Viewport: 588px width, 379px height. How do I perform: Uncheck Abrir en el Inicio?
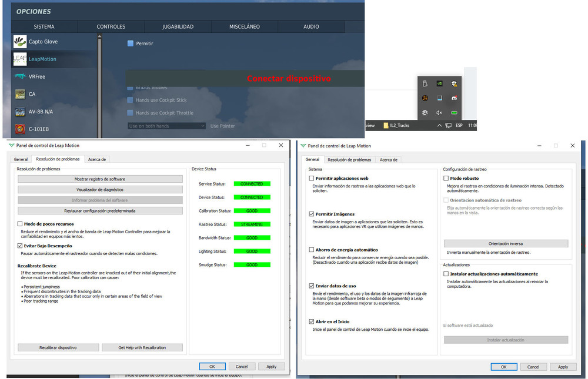click(311, 321)
